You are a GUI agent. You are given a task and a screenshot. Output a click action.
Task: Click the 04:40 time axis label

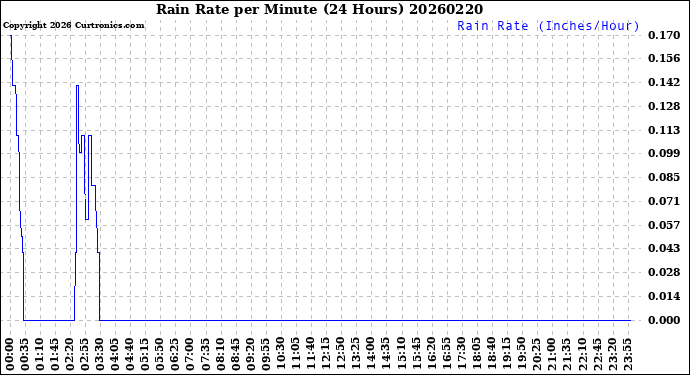(x=130, y=355)
